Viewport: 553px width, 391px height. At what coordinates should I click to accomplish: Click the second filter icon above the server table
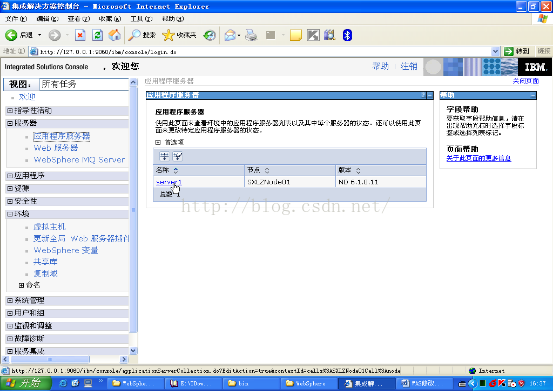tap(177, 156)
